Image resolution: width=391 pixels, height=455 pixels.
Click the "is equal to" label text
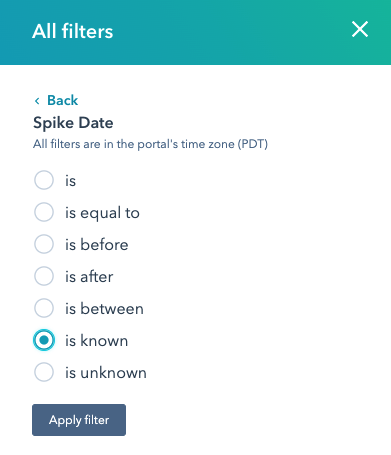[102, 213]
